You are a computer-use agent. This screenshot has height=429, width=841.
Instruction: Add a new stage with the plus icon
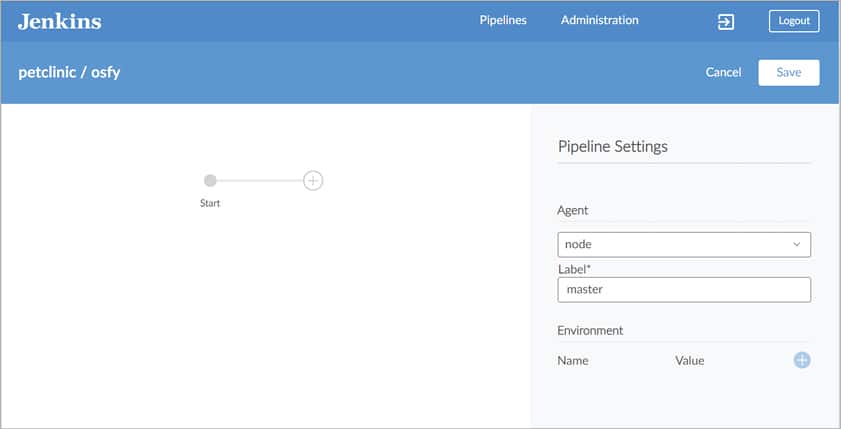[313, 181]
